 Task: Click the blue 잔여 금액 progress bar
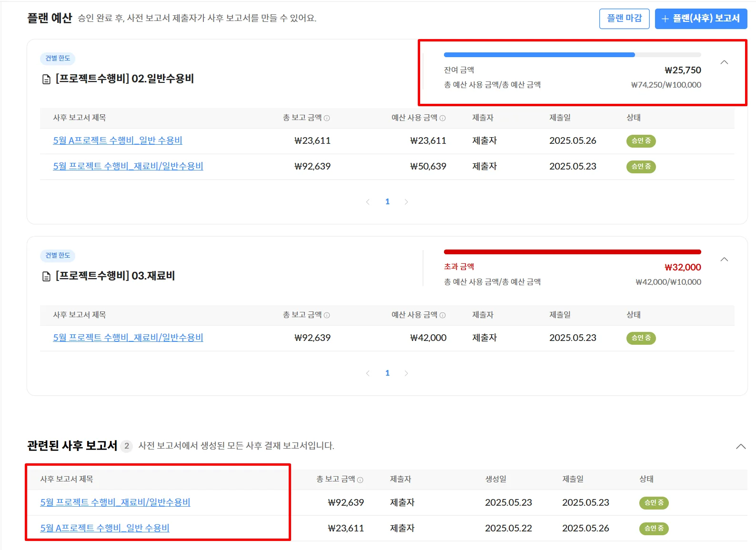coord(539,55)
